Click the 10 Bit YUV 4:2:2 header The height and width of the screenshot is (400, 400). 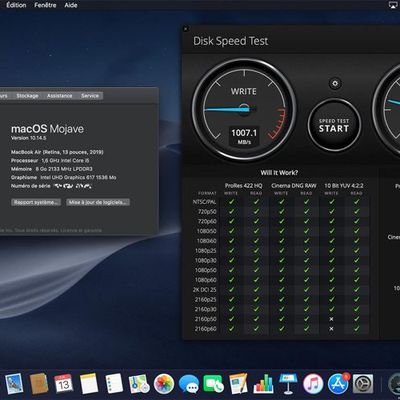pos(344,186)
